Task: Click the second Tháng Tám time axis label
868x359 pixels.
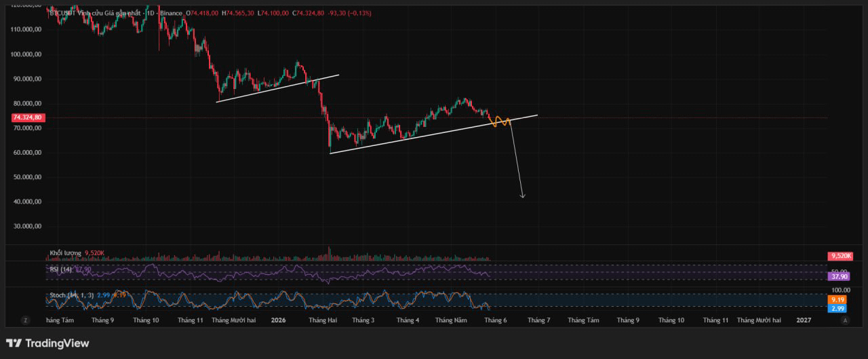Action: [x=583, y=320]
